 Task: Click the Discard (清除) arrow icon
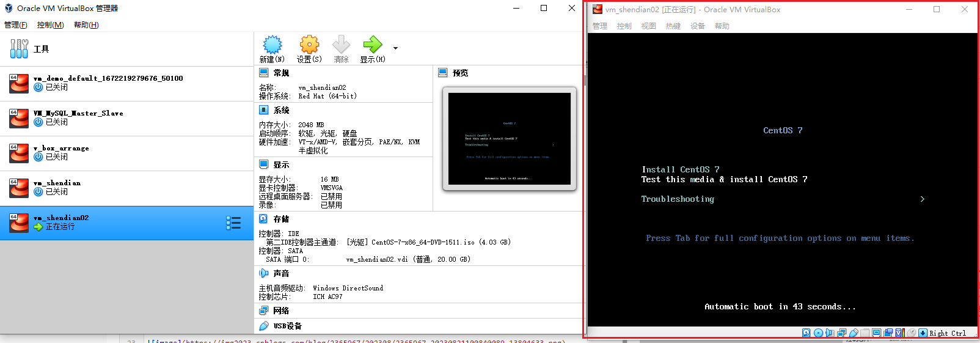click(x=341, y=44)
